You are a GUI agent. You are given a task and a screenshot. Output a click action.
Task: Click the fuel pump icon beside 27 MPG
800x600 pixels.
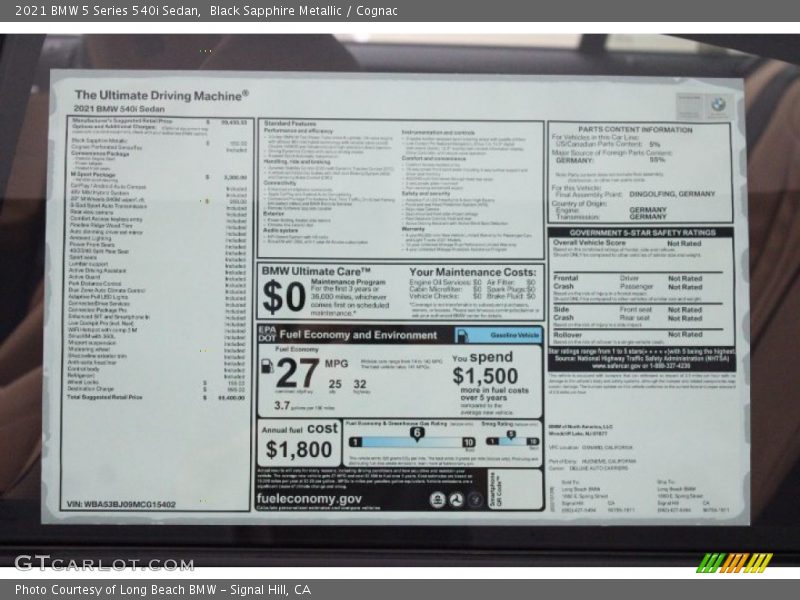(267, 367)
